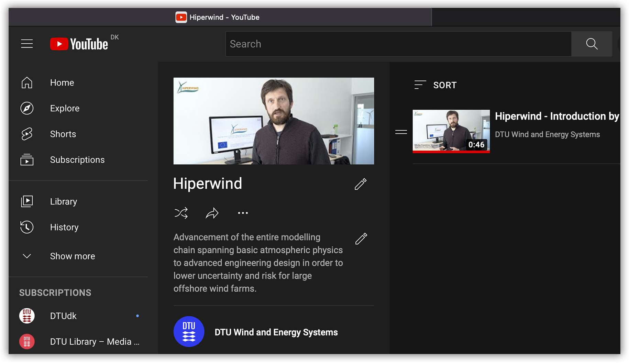The width and height of the screenshot is (629, 364).
Task: Expand sidebar with Show more chevron
Action: (27, 256)
